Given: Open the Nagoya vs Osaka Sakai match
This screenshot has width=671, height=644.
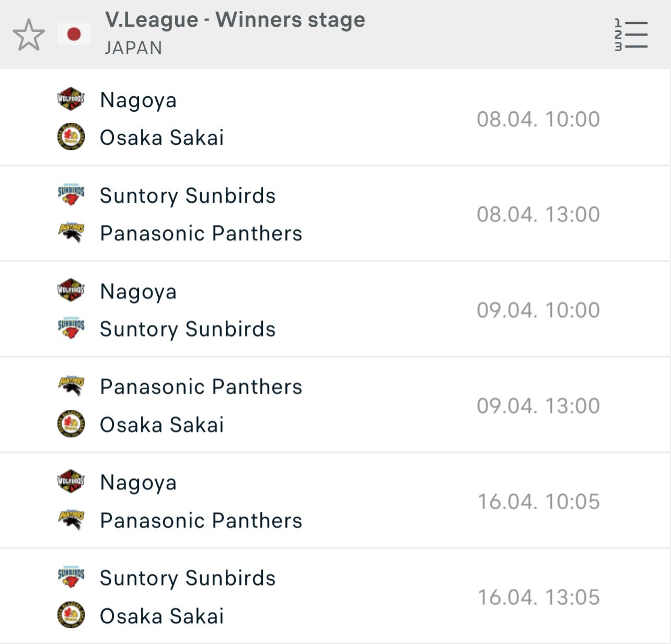Looking at the screenshot, I should 335,118.
